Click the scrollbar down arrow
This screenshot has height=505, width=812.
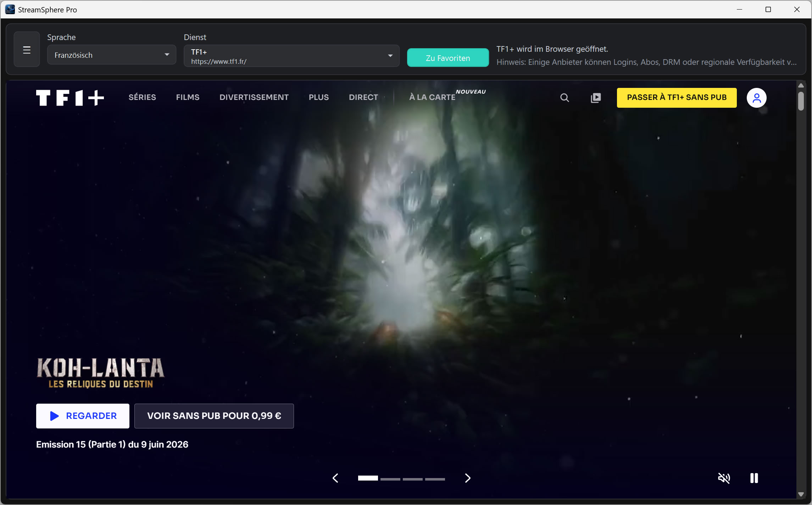click(x=801, y=494)
